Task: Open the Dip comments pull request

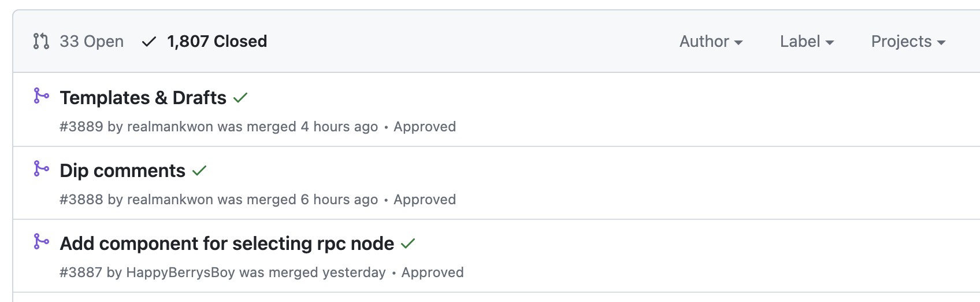Action: coord(122,171)
